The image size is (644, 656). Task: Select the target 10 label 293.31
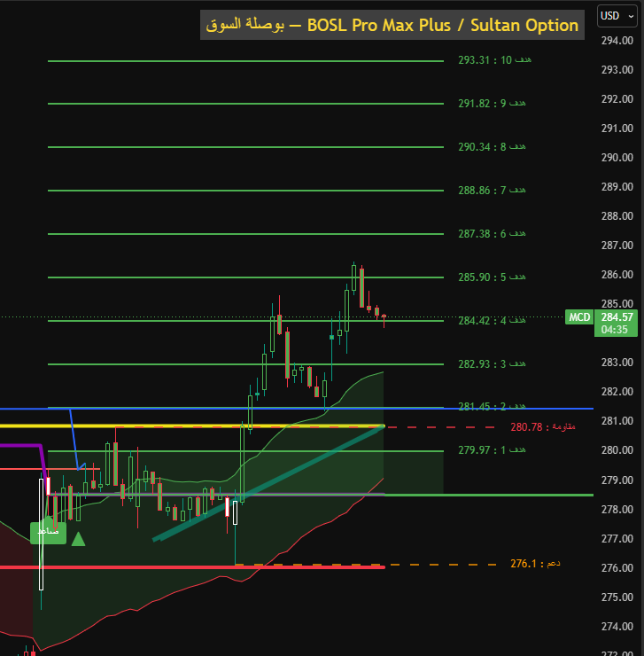[494, 59]
